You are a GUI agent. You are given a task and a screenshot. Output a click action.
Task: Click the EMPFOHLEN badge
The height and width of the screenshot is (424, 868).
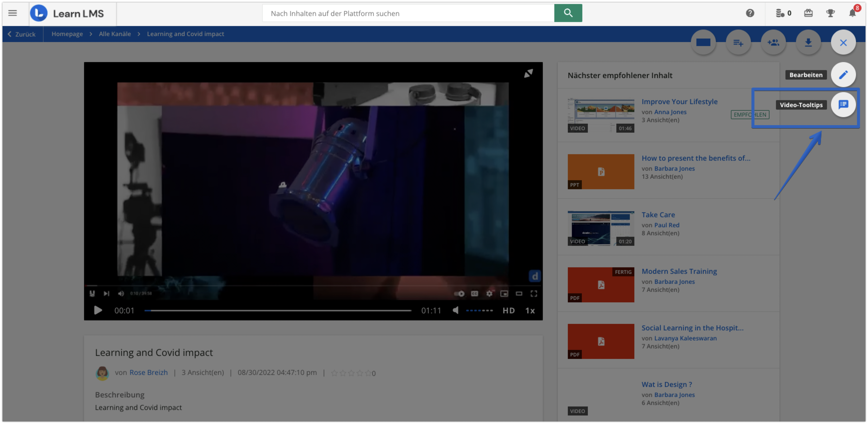click(750, 115)
